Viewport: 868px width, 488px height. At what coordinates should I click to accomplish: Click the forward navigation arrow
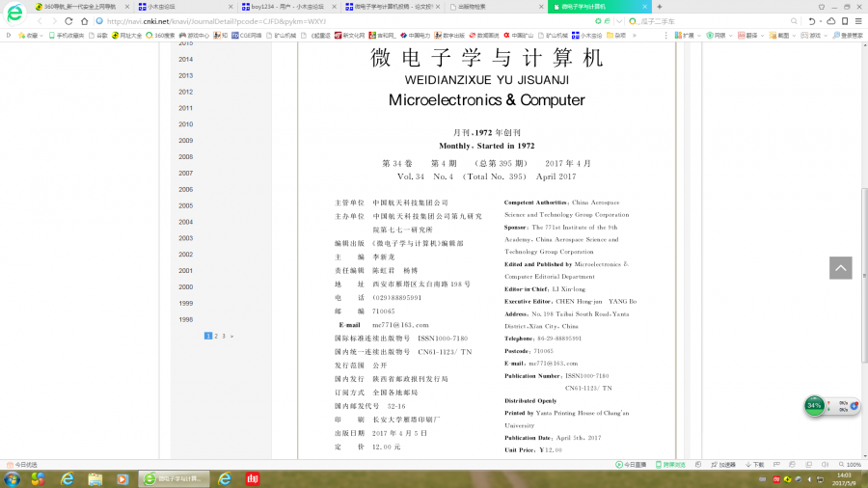pyautogui.click(x=54, y=21)
